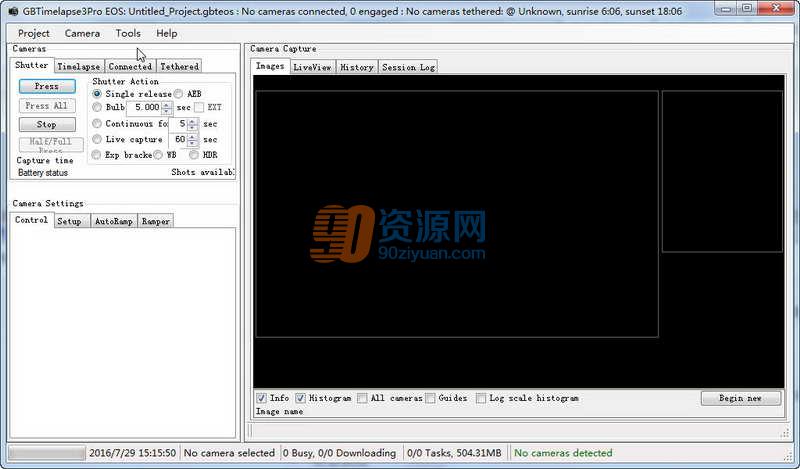The height and width of the screenshot is (469, 800).
Task: Select the WB bracket radio option
Action: pyautogui.click(x=158, y=155)
